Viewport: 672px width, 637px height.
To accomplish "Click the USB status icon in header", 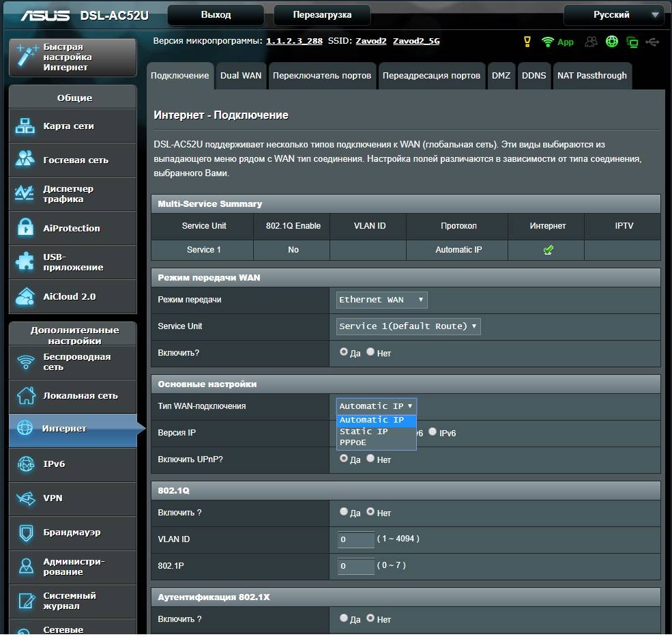I will 652,42.
